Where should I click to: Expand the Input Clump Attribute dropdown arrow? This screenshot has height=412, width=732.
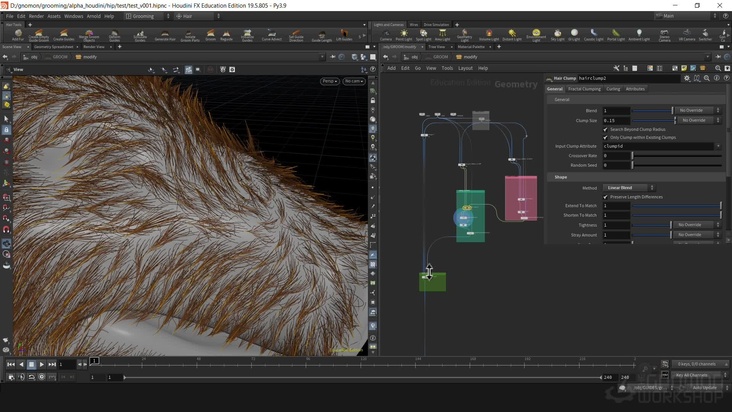[x=718, y=146]
